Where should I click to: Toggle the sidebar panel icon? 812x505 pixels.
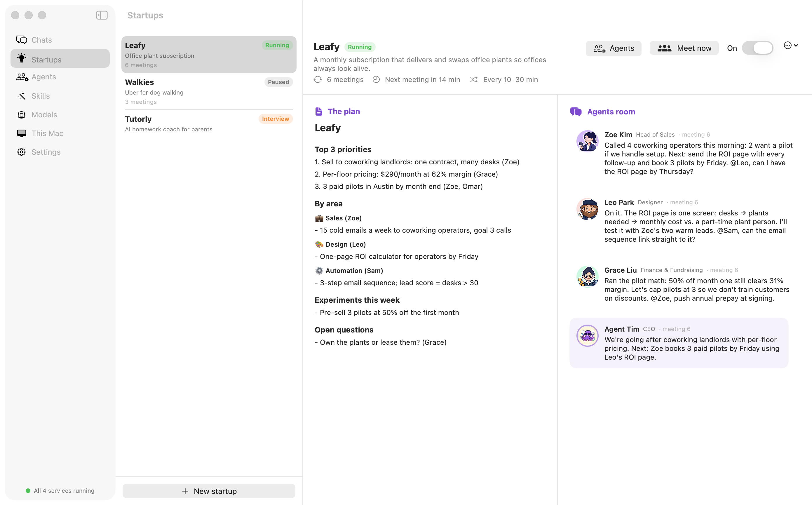pyautogui.click(x=102, y=15)
